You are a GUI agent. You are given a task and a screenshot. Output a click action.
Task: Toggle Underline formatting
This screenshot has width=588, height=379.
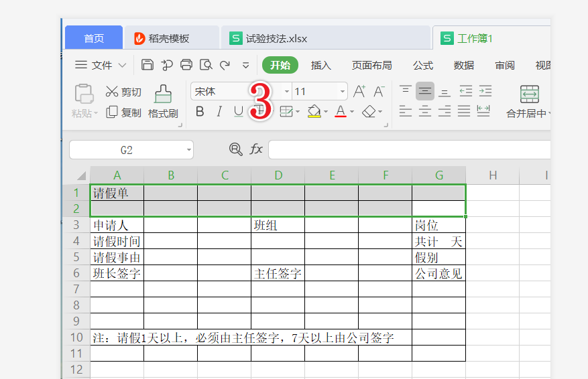pos(239,111)
